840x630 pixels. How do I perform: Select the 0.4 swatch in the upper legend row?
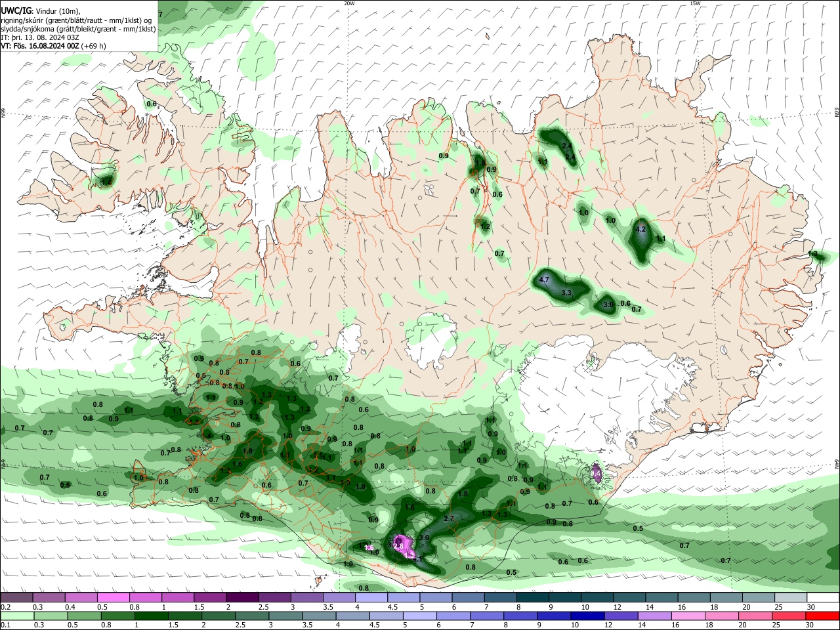pyautogui.click(x=81, y=597)
